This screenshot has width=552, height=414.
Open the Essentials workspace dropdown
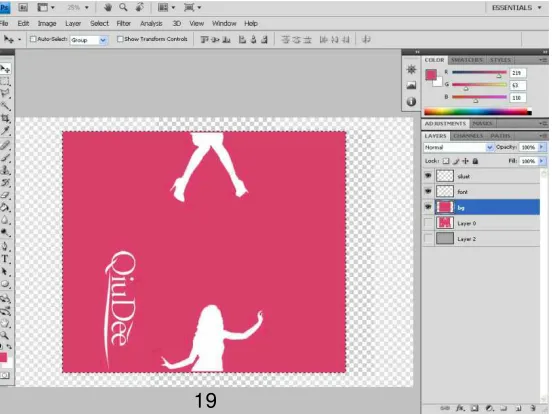coord(516,7)
